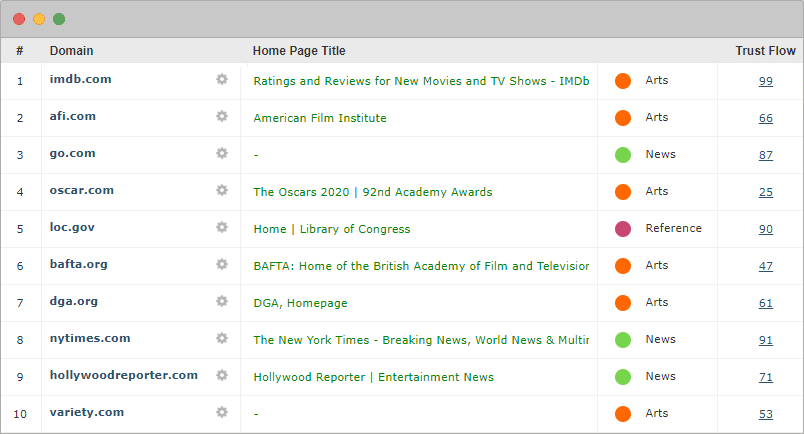
Task: Sort by the Home Page Title header
Action: (299, 51)
